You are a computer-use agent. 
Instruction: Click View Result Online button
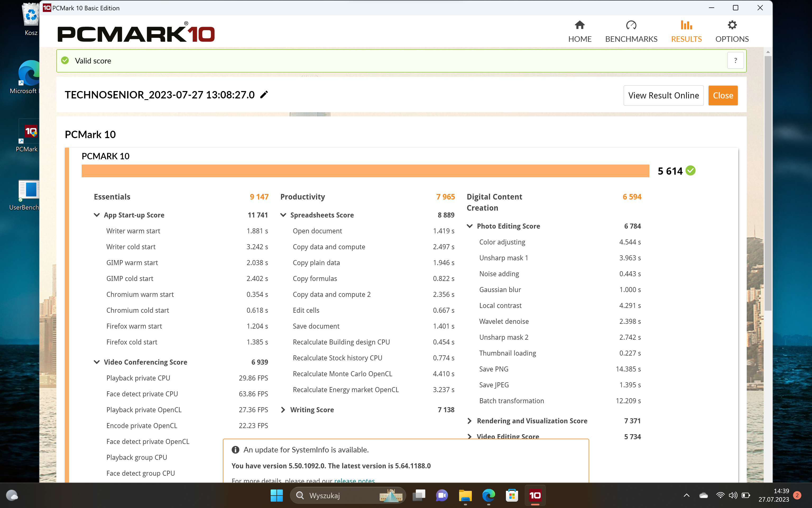tap(663, 96)
